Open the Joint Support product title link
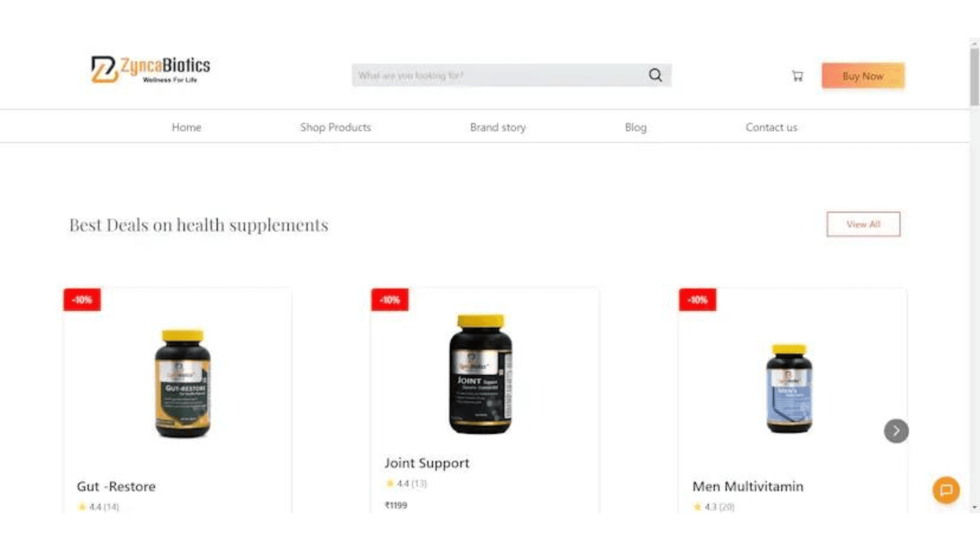This screenshot has height=551, width=980. [x=427, y=463]
